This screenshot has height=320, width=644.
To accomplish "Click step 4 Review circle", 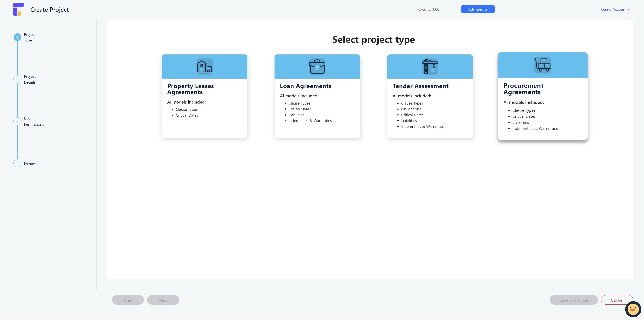I will [x=17, y=163].
